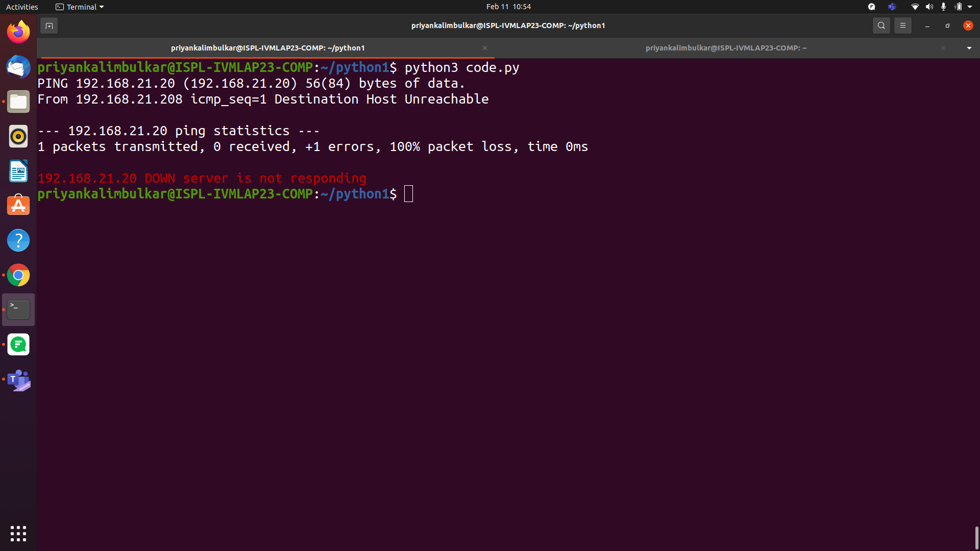Click the 'Destination Host Unreachable' line
This screenshot has width=980, height=551.
(x=263, y=99)
